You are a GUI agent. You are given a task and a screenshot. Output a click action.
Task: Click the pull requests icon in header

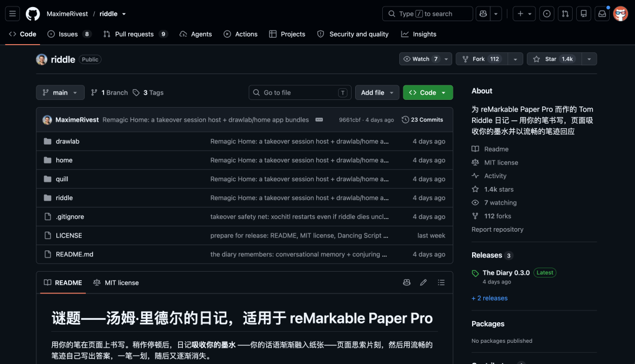coord(565,14)
